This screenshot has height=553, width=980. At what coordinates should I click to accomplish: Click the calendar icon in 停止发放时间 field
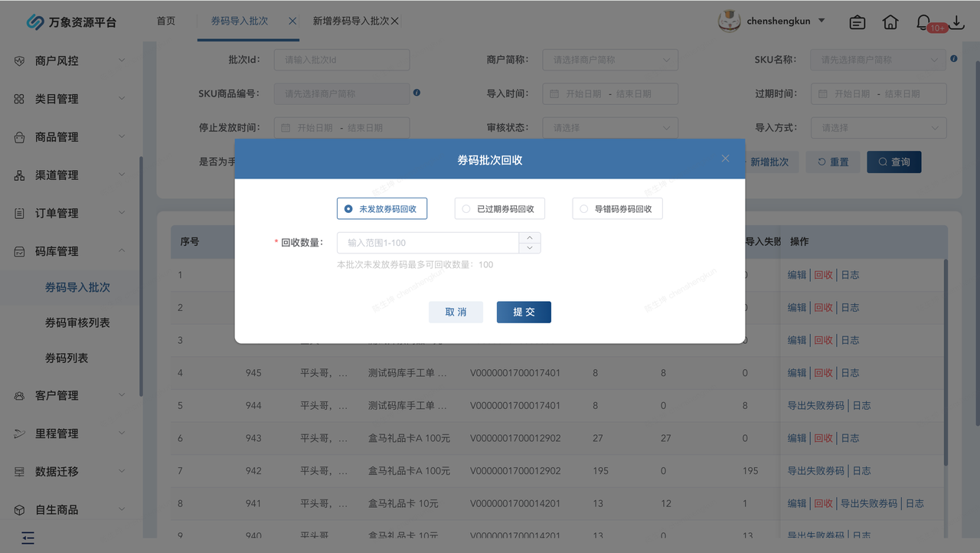(286, 128)
